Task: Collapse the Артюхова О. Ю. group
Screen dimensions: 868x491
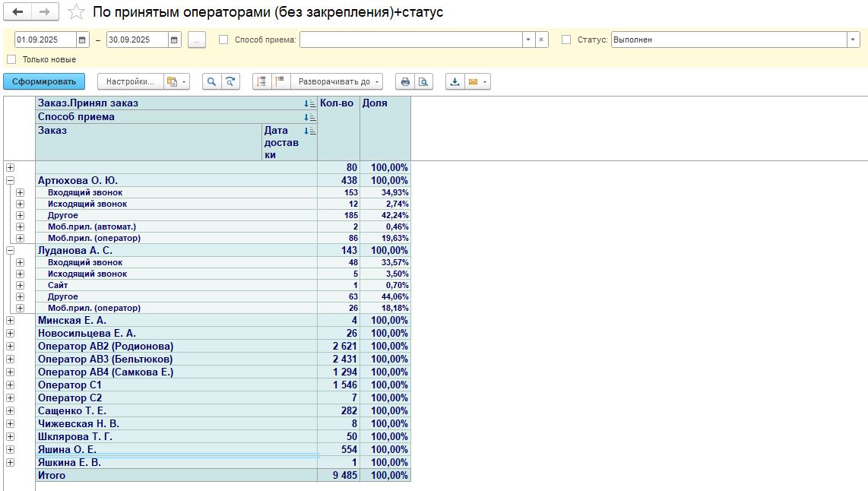Action: (10, 181)
